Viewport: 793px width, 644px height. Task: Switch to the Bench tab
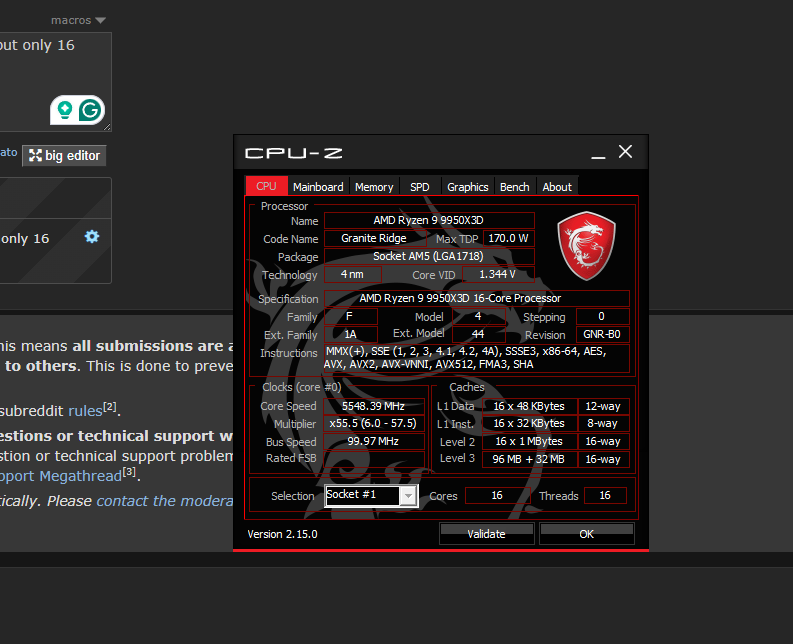click(x=514, y=187)
